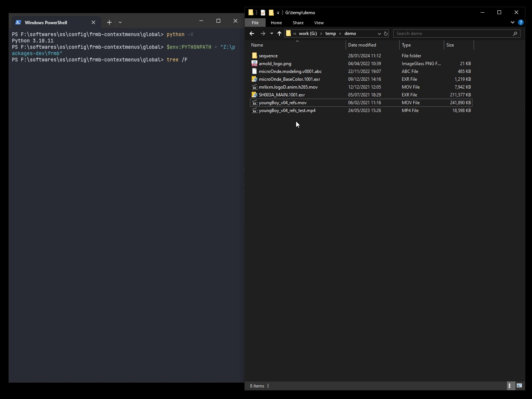Click the Forward navigation arrow
The height and width of the screenshot is (399, 532).
click(x=263, y=33)
